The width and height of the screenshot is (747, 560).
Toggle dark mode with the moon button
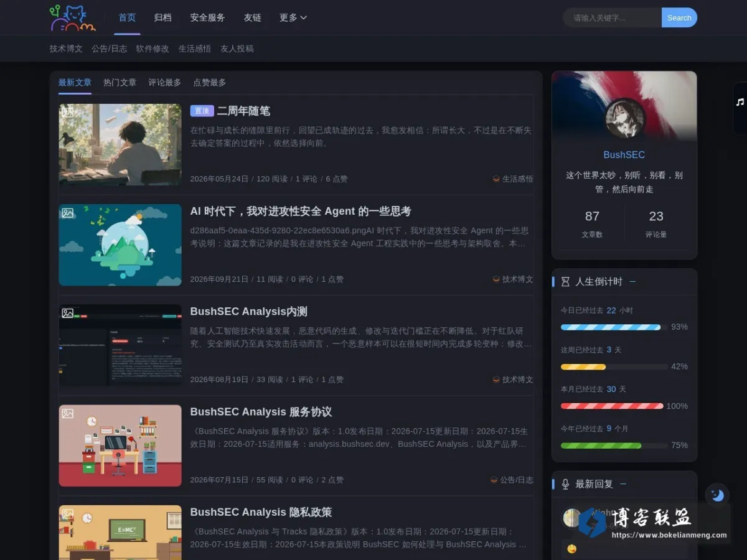click(x=717, y=495)
